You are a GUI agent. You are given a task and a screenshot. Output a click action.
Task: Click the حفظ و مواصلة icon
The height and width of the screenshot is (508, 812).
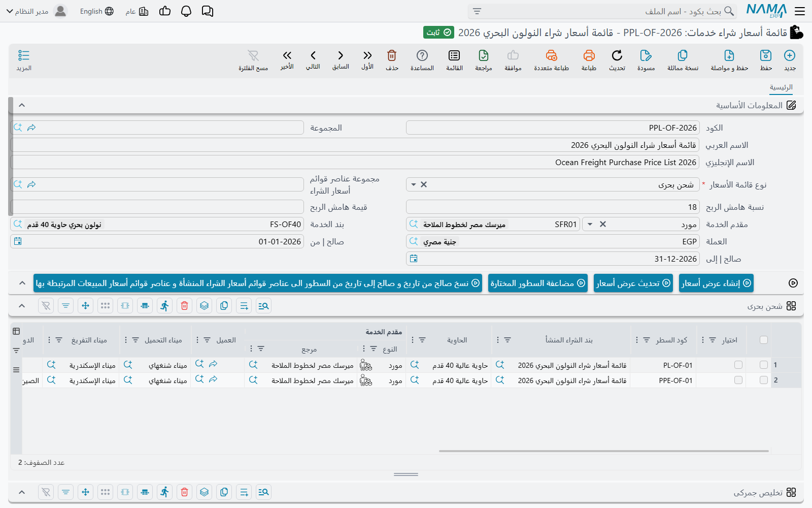(x=729, y=60)
